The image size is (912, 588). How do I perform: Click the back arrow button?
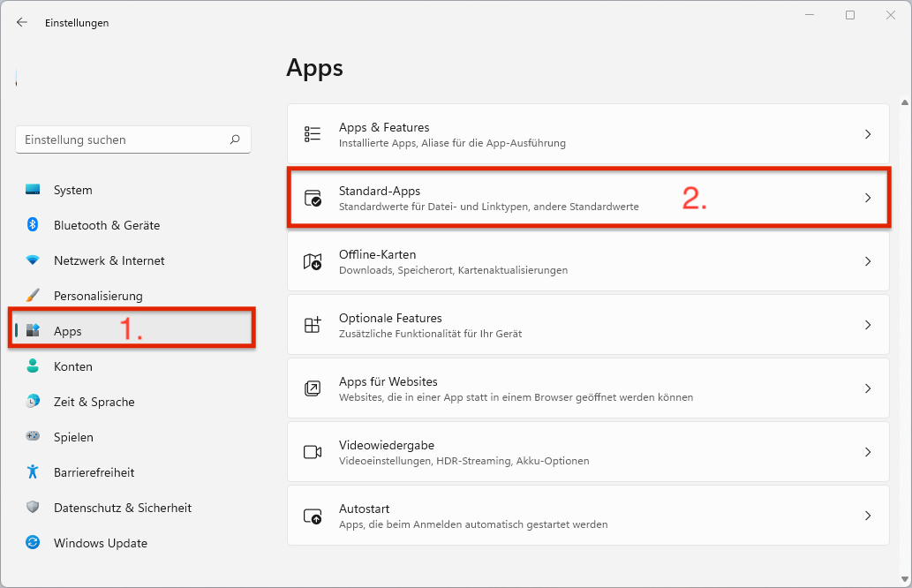[21, 22]
